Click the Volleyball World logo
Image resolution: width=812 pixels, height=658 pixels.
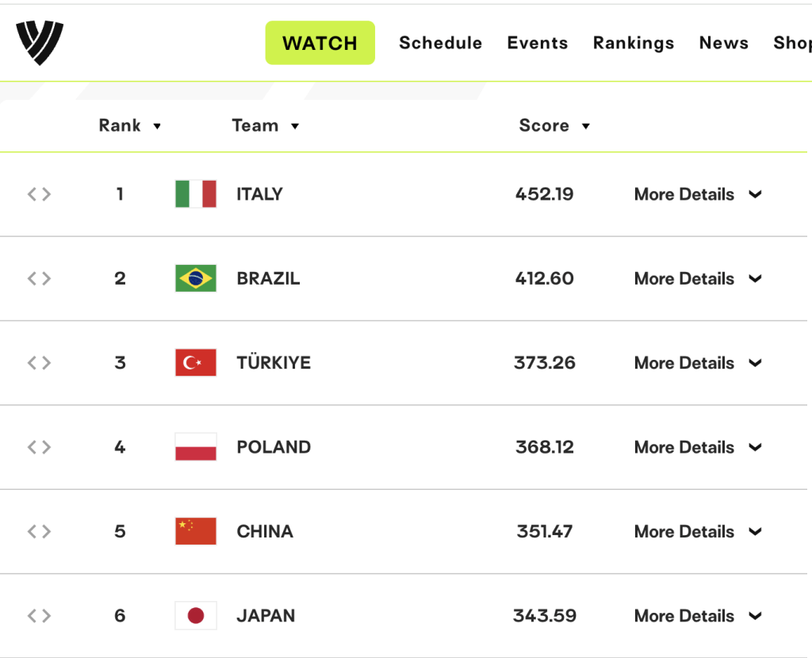tap(40, 43)
